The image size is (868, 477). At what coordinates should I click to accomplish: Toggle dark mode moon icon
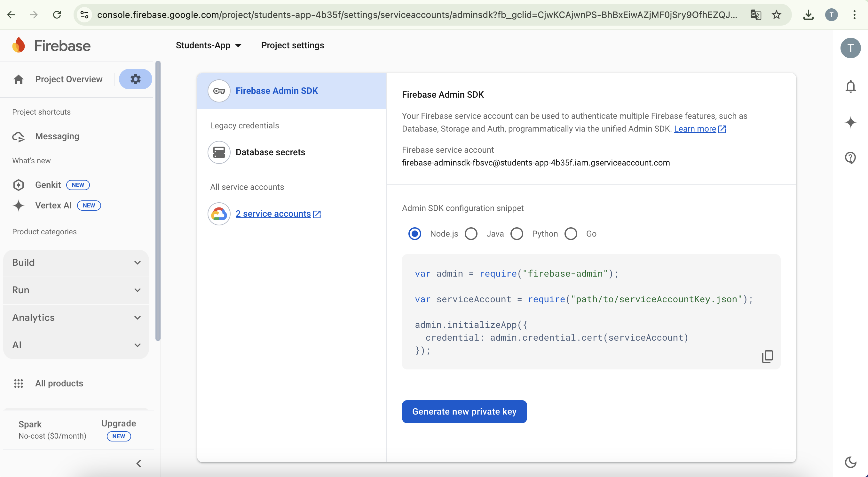[850, 462]
